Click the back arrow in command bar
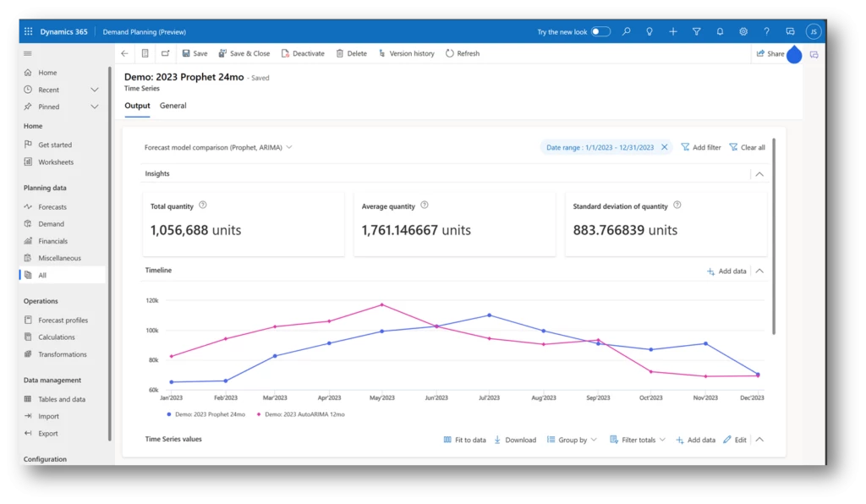This screenshot has height=504, width=866. 125,53
